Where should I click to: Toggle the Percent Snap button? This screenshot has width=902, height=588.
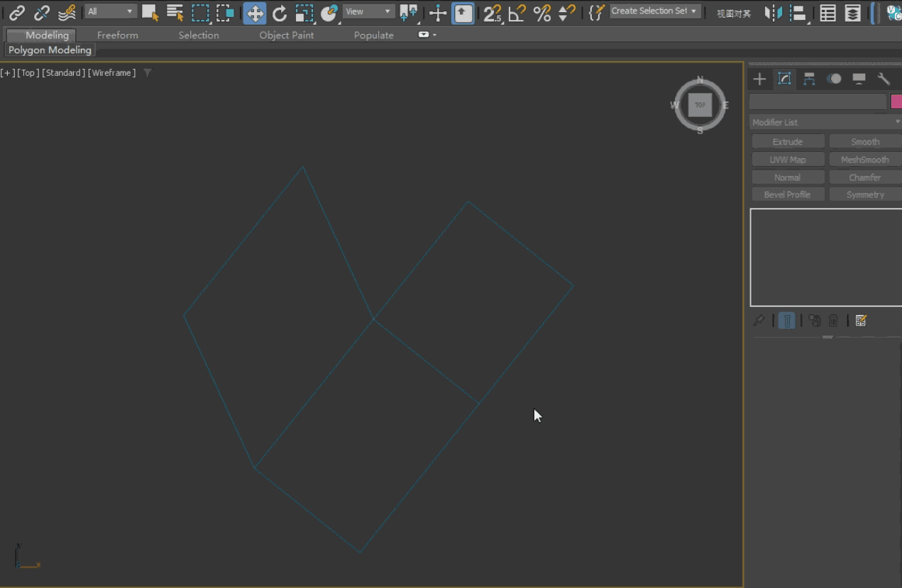(x=542, y=12)
